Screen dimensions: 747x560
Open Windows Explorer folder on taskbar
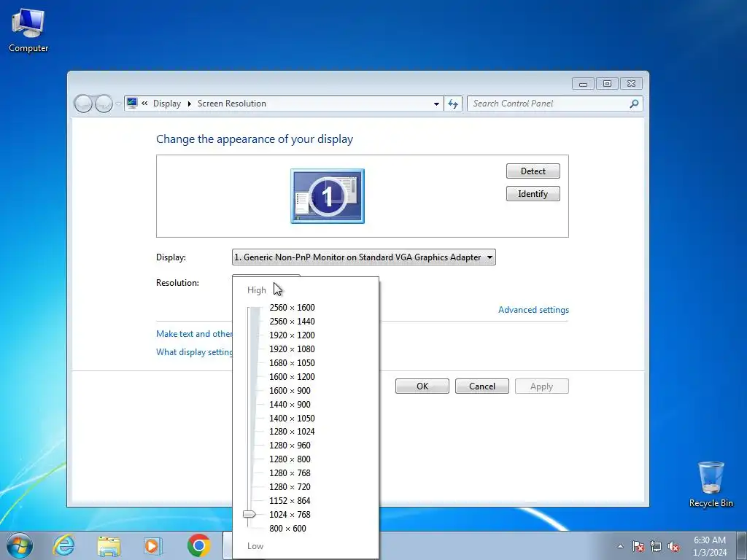point(109,545)
